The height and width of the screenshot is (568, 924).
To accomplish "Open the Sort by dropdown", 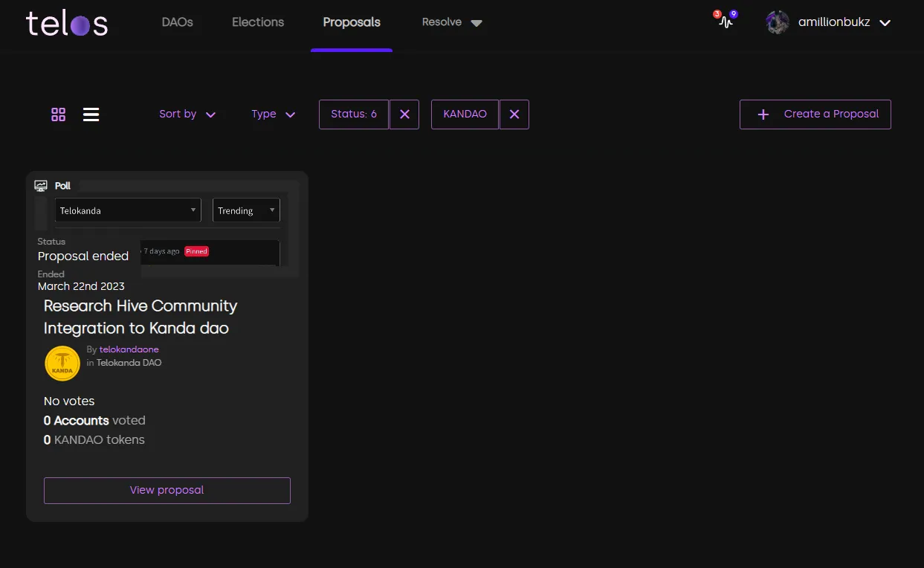I will pyautogui.click(x=187, y=114).
